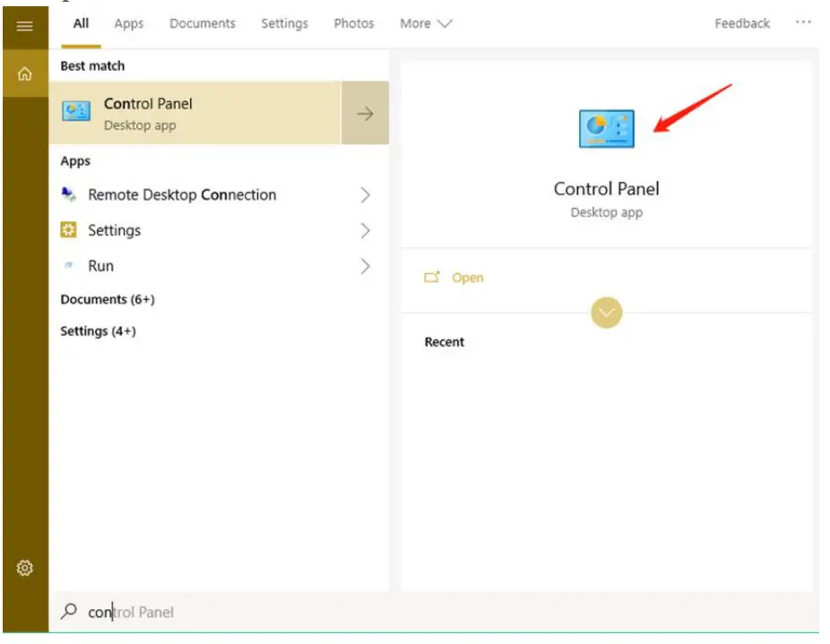This screenshot has height=644, width=830.
Task: Expand more actions with round chevron button
Action: [607, 313]
